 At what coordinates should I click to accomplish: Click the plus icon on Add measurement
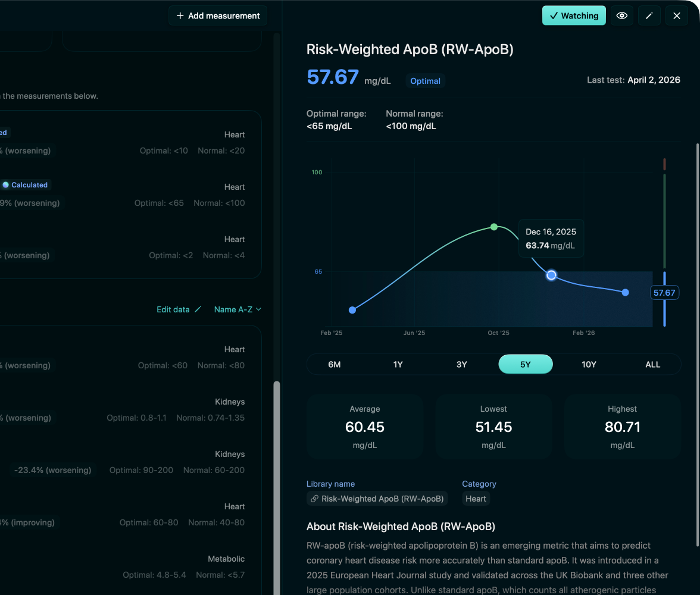[180, 15]
